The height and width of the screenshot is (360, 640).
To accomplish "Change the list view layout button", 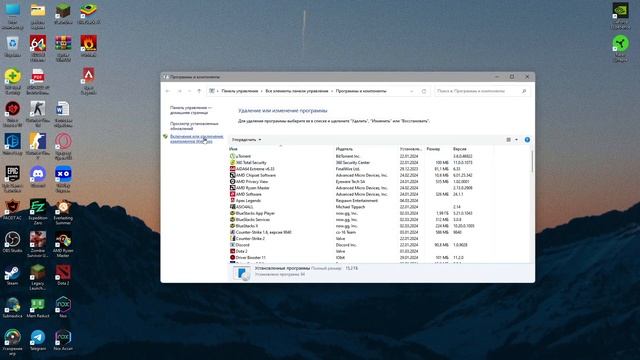I will [x=509, y=140].
